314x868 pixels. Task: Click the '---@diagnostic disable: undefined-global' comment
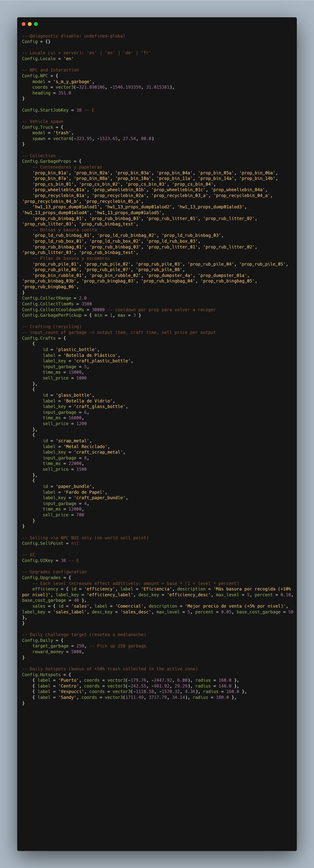coord(74,36)
